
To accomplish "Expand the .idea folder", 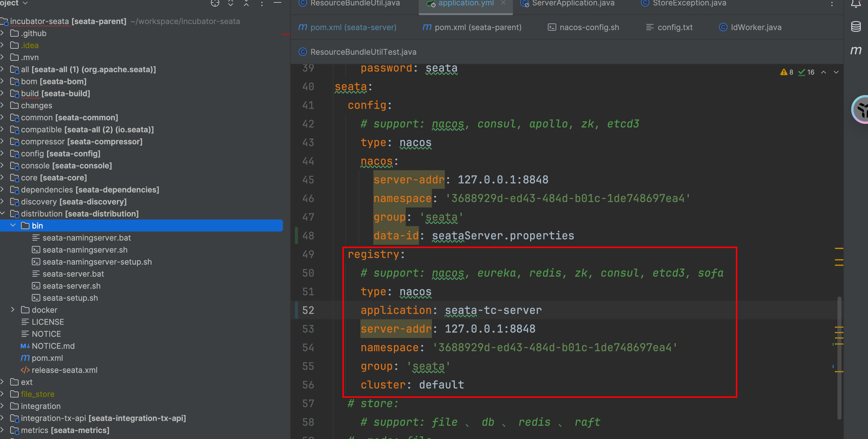I will [2, 45].
